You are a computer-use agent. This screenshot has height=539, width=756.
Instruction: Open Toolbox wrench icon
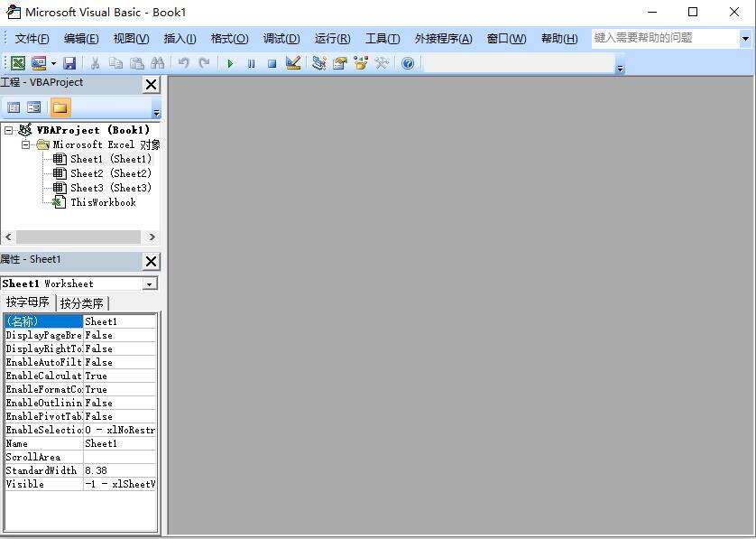[382, 63]
